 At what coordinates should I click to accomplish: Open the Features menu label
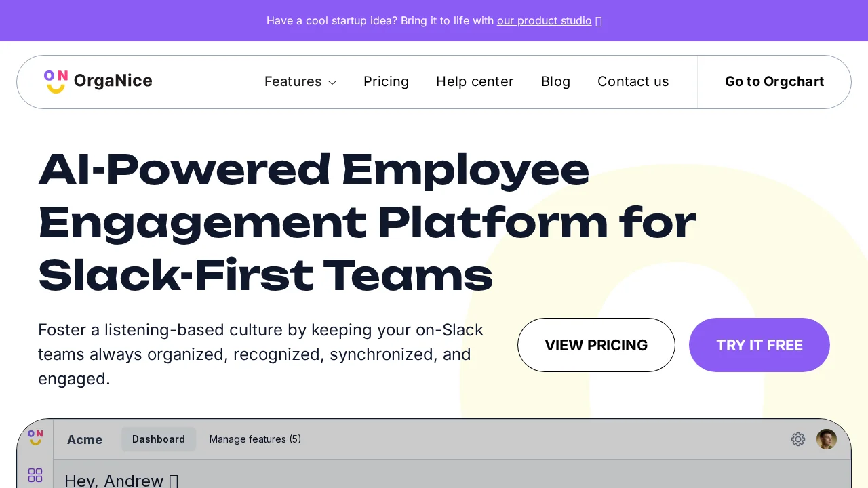coord(293,81)
